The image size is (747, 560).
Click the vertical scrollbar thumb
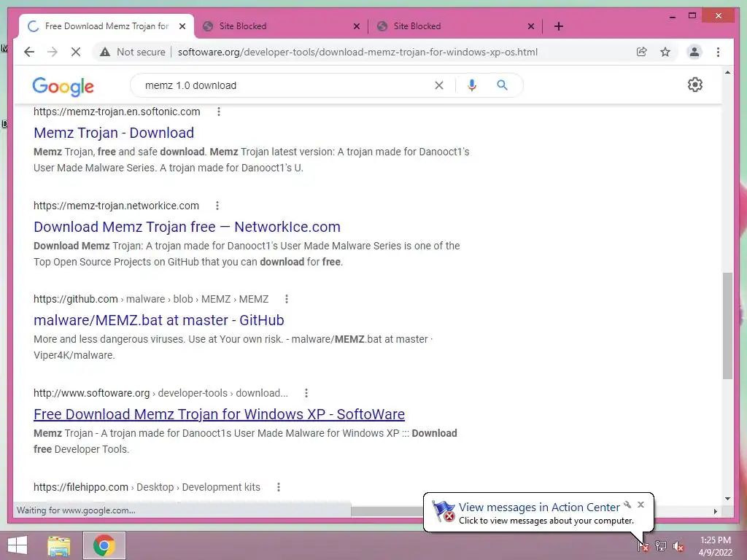(x=727, y=326)
